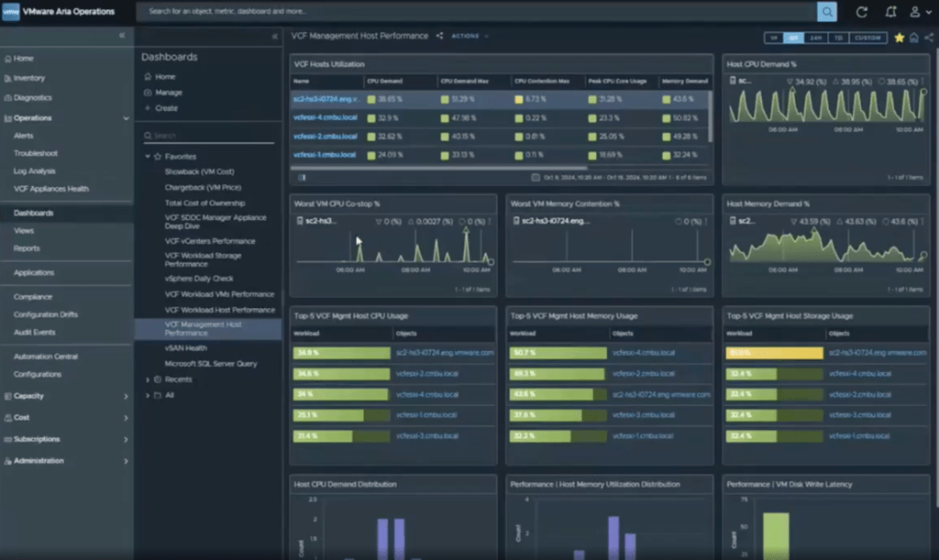
Task: Select the 24H time range
Action: (816, 38)
